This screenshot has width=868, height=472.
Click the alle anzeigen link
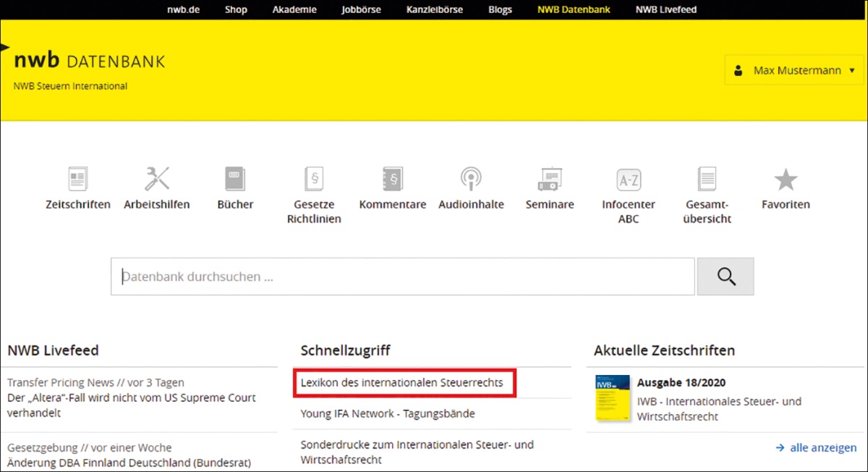click(816, 447)
